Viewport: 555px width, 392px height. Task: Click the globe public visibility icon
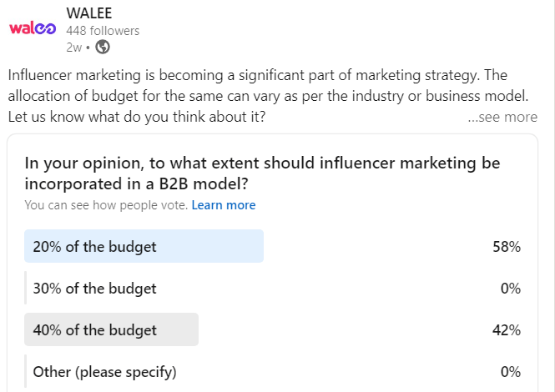pos(103,47)
